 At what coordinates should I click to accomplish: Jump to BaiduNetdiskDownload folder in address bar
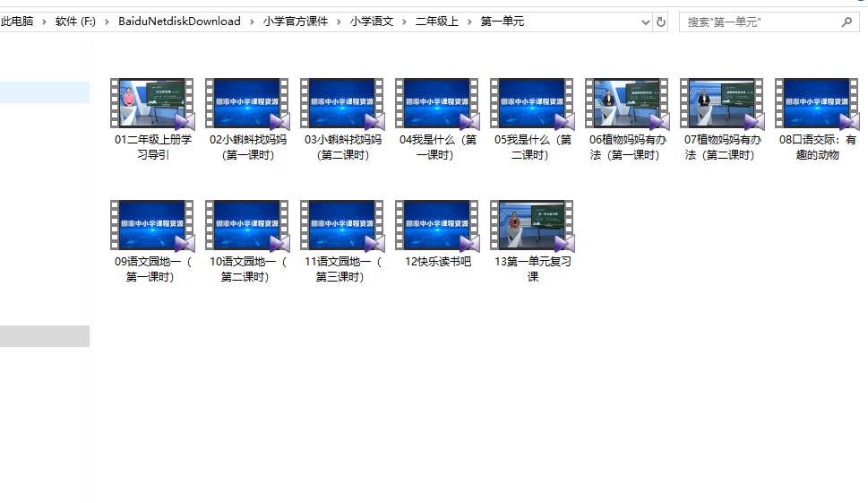coord(179,22)
